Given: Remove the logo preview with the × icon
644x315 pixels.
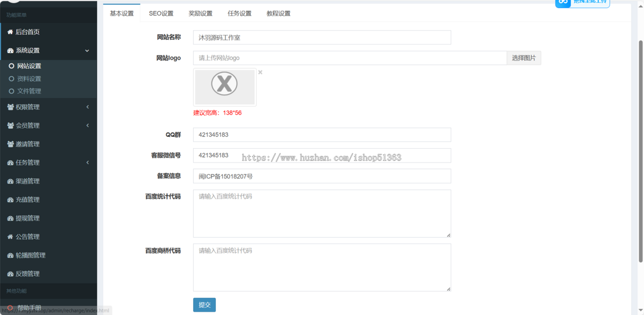Looking at the screenshot, I should coord(260,72).
